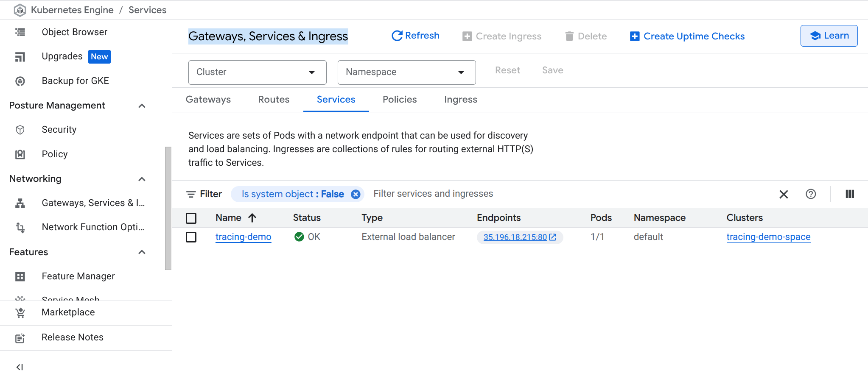Click the Save button
The image size is (868, 376).
pyautogui.click(x=553, y=70)
